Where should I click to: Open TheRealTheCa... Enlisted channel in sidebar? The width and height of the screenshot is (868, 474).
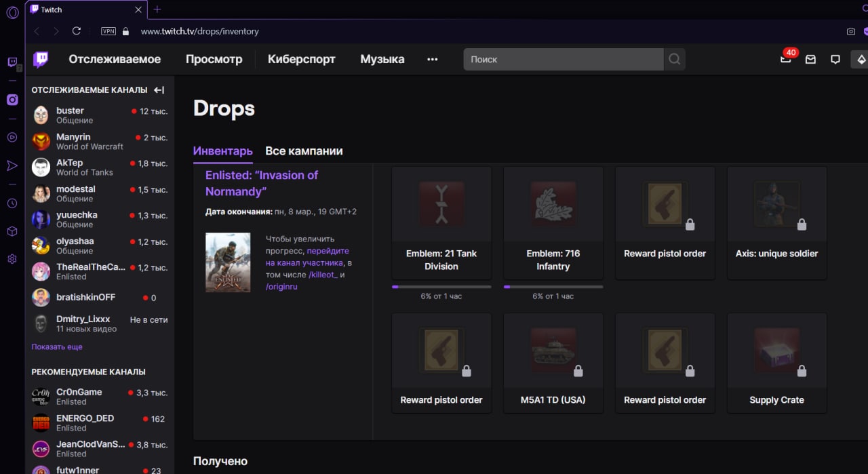(x=100, y=271)
